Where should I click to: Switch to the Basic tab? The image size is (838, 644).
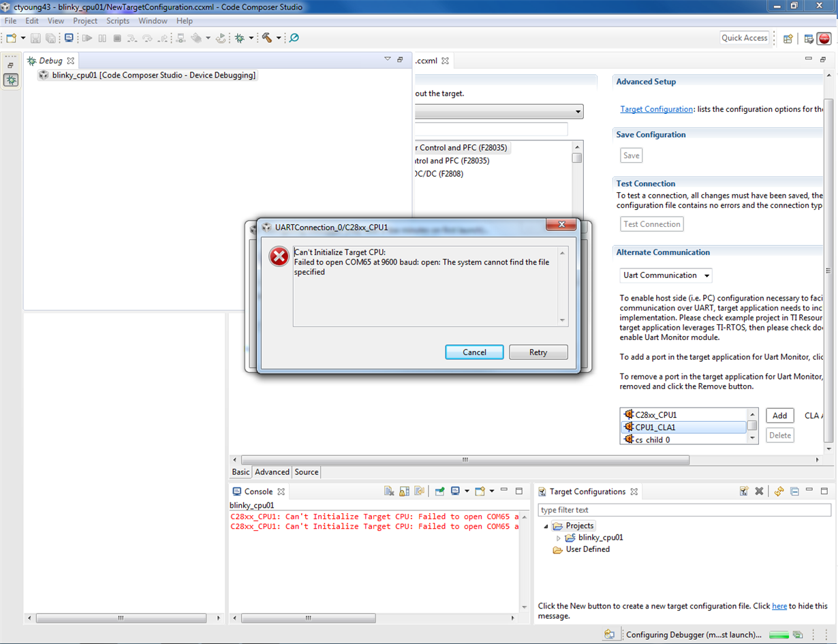tap(240, 472)
